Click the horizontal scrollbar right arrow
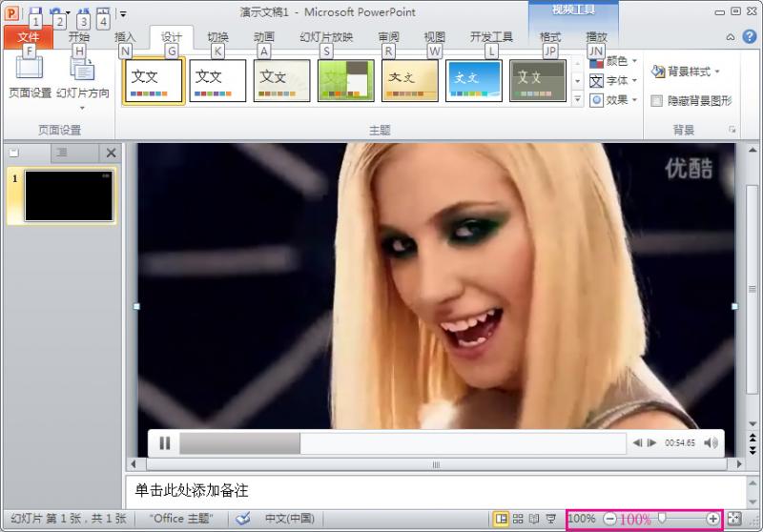Image resolution: width=763 pixels, height=532 pixels. coord(739,464)
